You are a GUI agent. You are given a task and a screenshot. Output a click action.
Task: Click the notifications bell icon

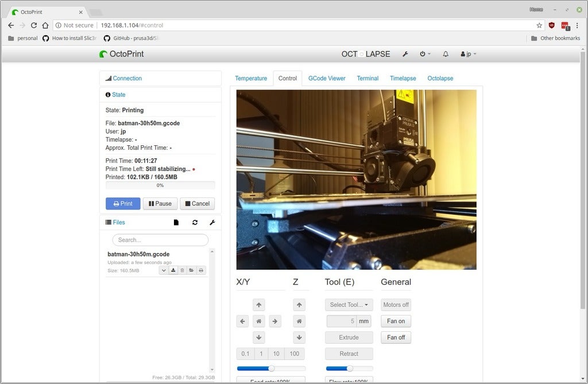tap(445, 53)
